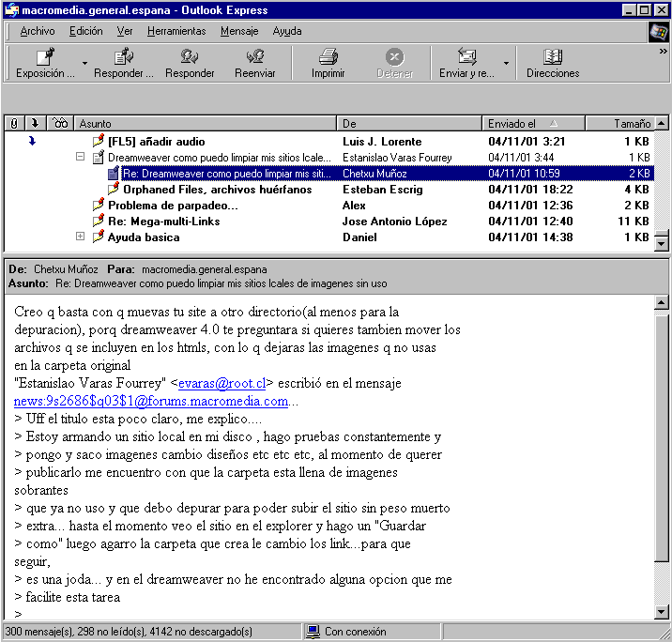672x642 pixels.
Task: Click the Outlook Express title bar icon
Action: click(x=12, y=9)
